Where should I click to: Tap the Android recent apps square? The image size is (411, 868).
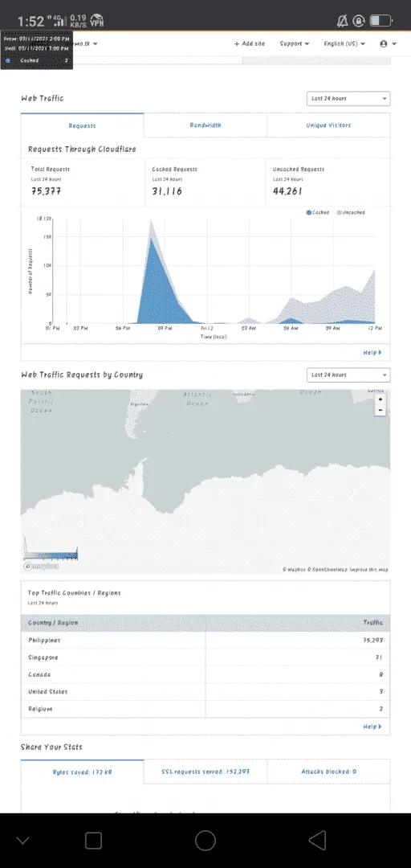(x=93, y=841)
